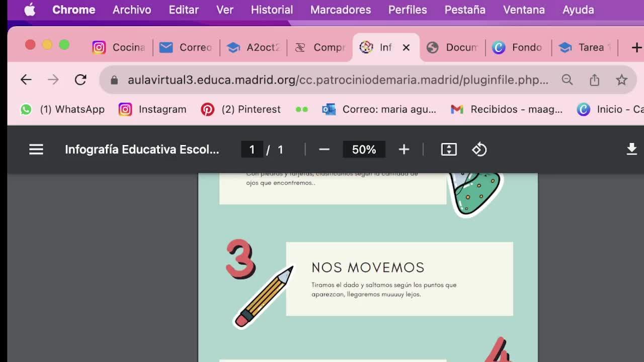Focus the address bar URL
644x362 pixels.
pos(338,80)
